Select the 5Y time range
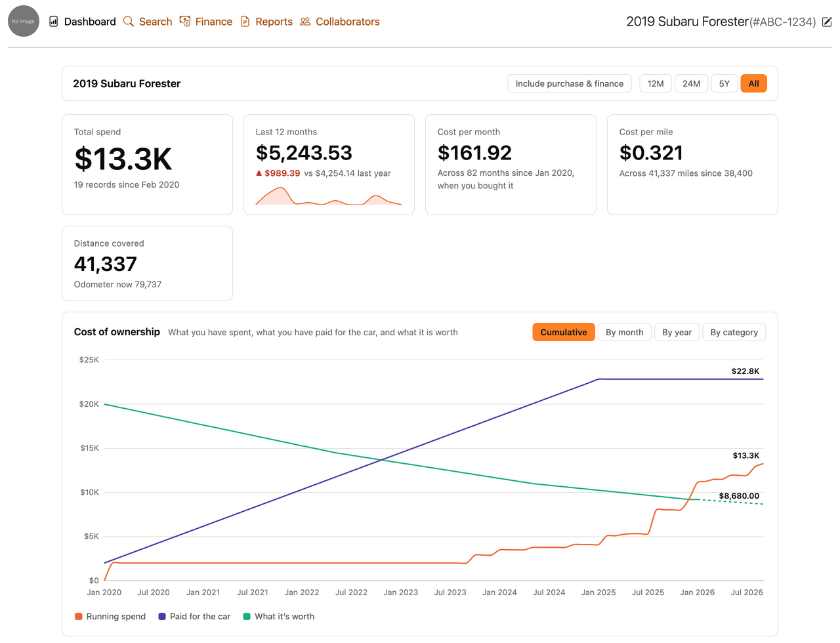 click(x=724, y=83)
